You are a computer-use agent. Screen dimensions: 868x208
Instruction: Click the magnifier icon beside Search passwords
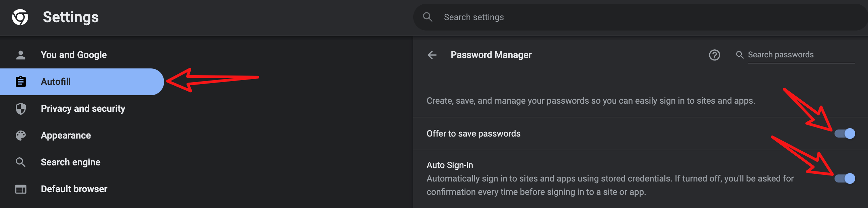[x=739, y=55]
